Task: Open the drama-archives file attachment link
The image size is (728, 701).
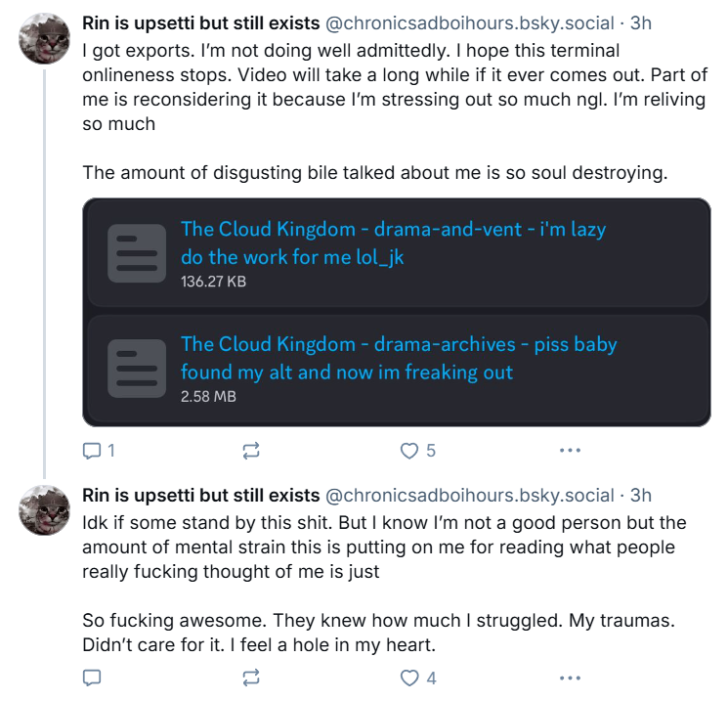Action: pos(399,358)
